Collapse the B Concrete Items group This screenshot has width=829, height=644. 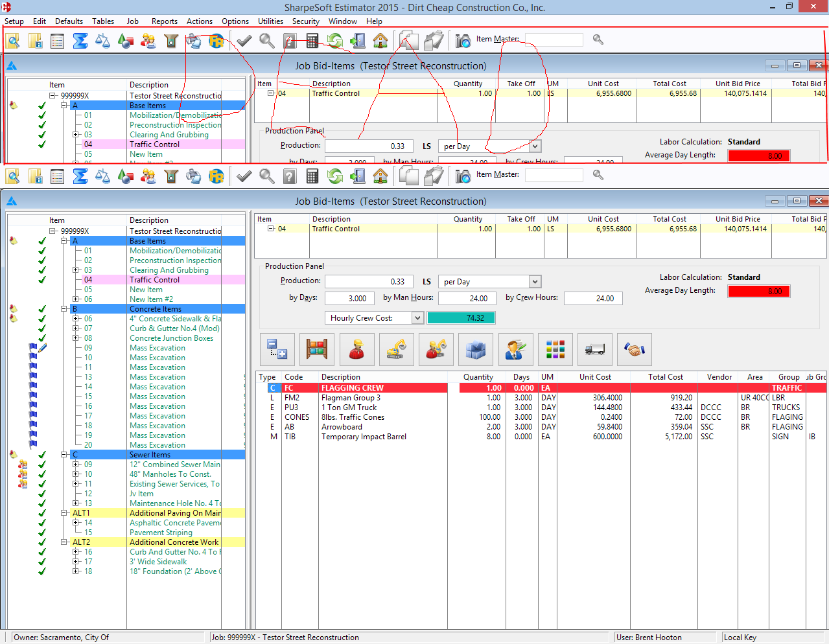click(64, 309)
